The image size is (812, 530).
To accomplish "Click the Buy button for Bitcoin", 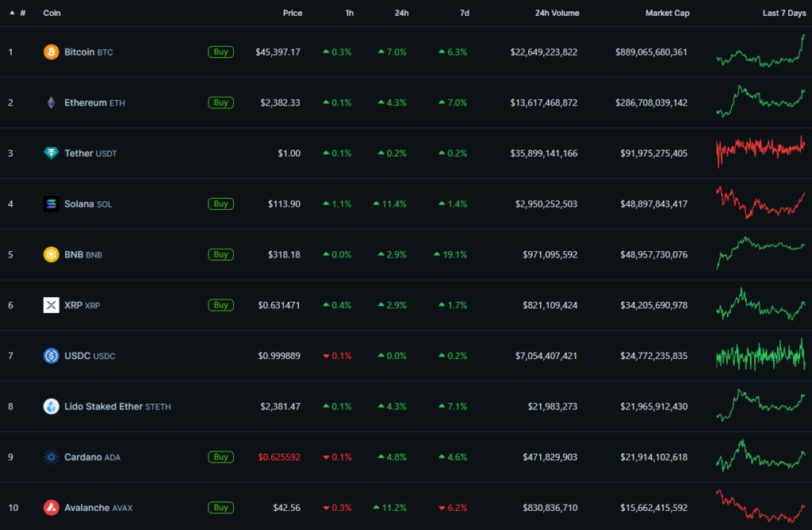I will 220,51.
